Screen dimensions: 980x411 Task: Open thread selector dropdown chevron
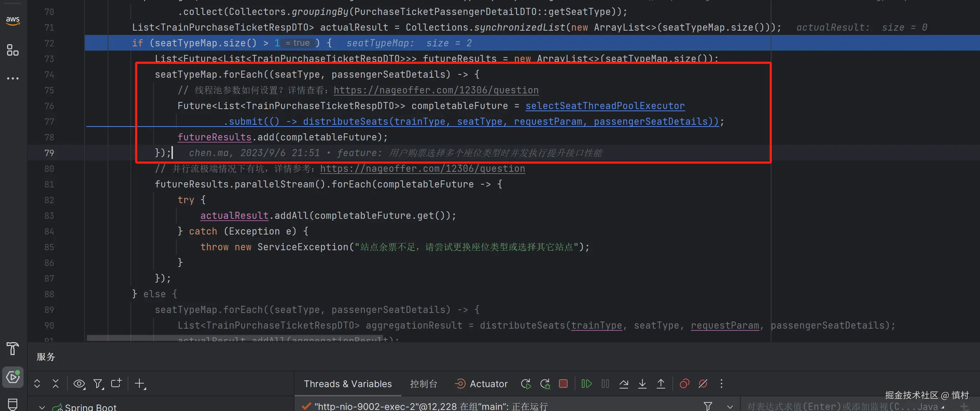[x=730, y=406]
